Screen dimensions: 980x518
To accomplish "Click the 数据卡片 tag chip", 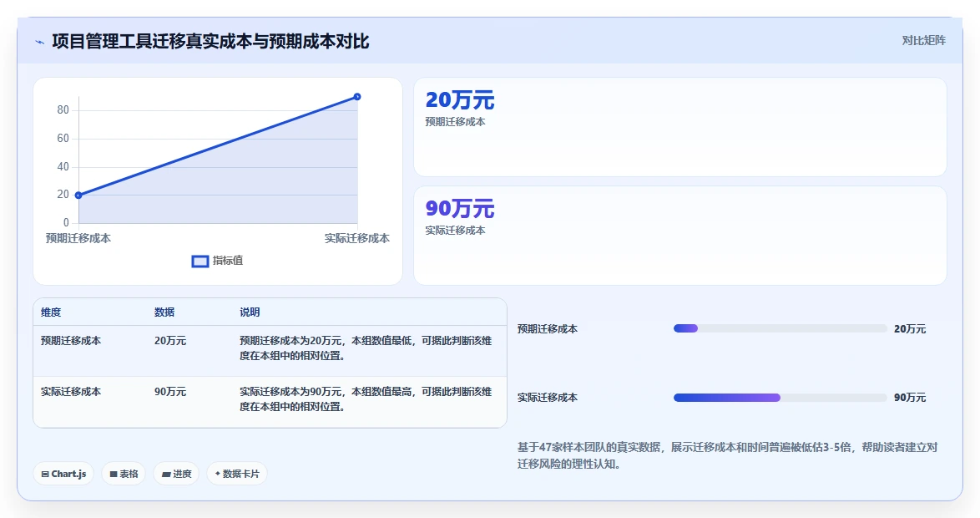I will (x=237, y=474).
